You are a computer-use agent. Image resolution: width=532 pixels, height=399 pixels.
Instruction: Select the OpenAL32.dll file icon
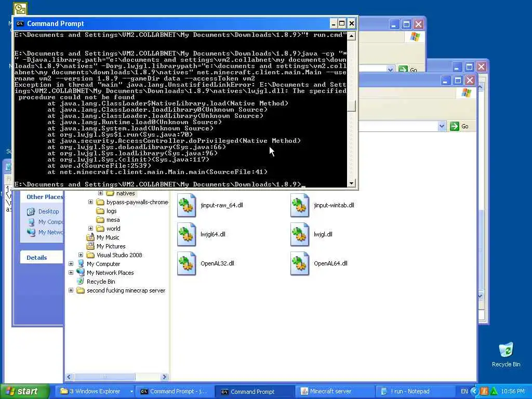pos(187,263)
